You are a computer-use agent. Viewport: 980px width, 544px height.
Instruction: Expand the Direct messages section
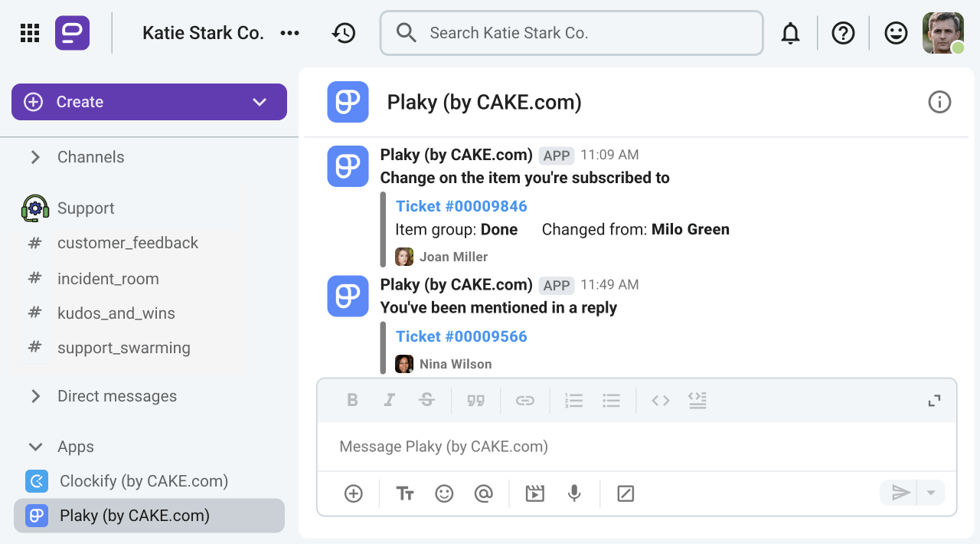point(34,395)
